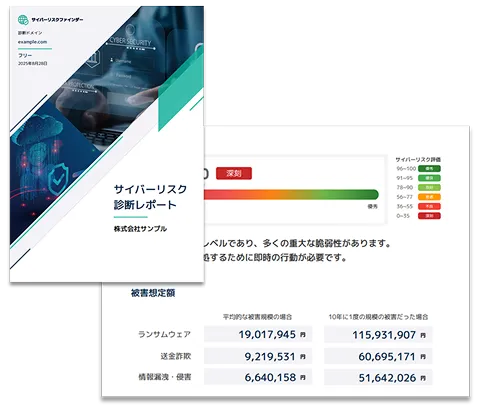Click the サイバーリスクファインダー globe logo icon
The height and width of the screenshot is (408, 478).
click(x=23, y=20)
